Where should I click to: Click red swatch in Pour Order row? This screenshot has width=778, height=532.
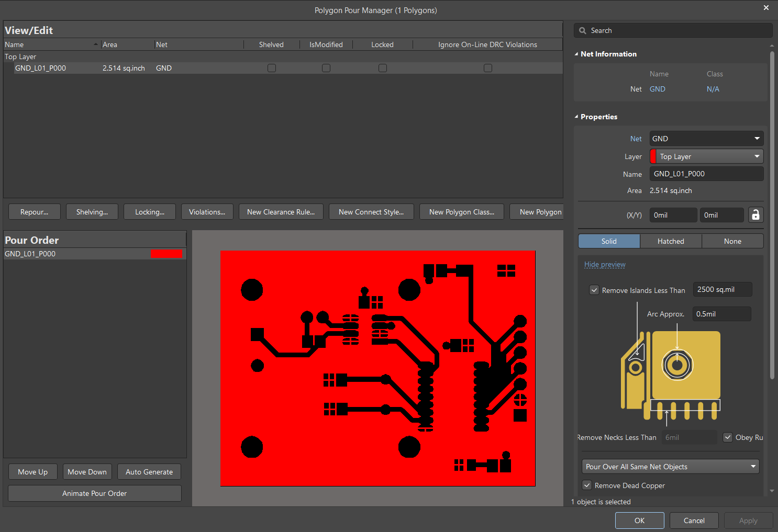pyautogui.click(x=166, y=254)
